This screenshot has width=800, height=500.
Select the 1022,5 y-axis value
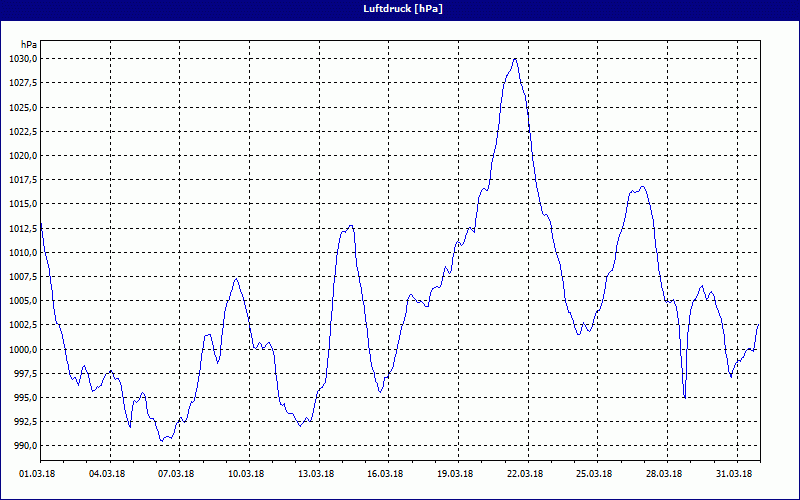click(23, 131)
